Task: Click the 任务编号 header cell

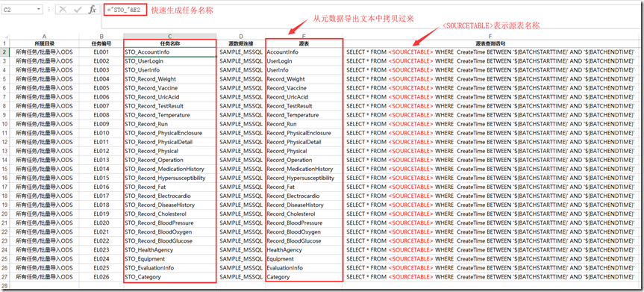Action: 101,43
